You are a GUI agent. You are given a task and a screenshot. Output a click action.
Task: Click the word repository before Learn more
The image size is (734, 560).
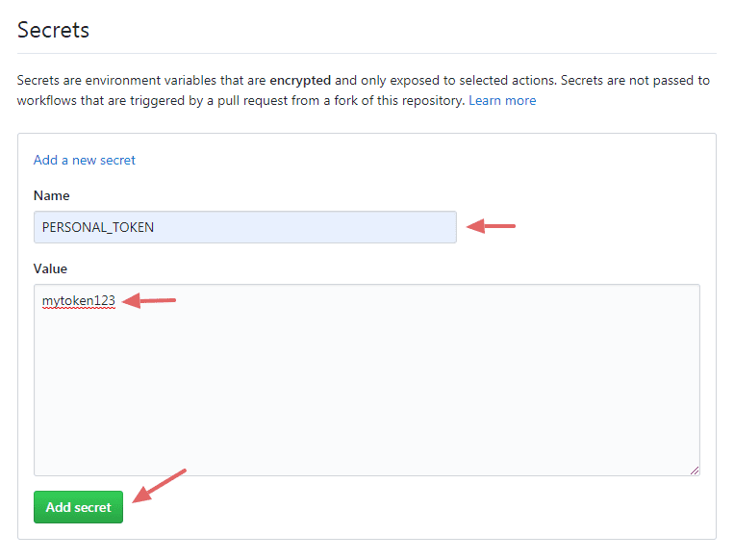(428, 100)
